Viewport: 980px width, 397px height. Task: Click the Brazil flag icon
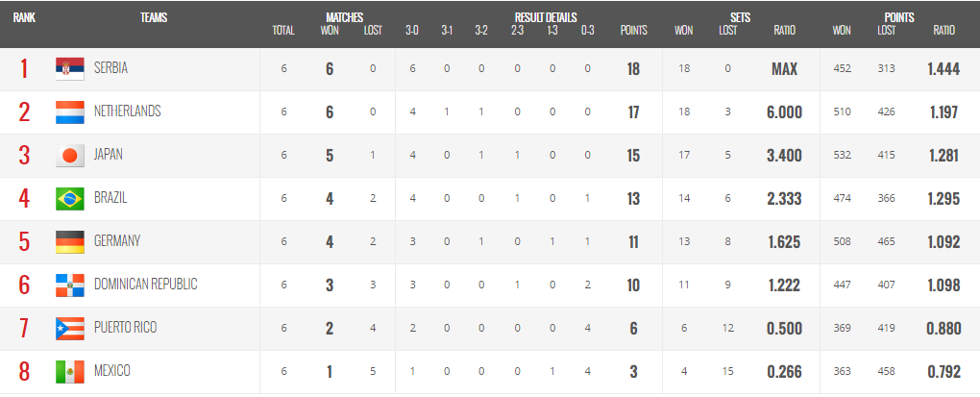tap(70, 199)
